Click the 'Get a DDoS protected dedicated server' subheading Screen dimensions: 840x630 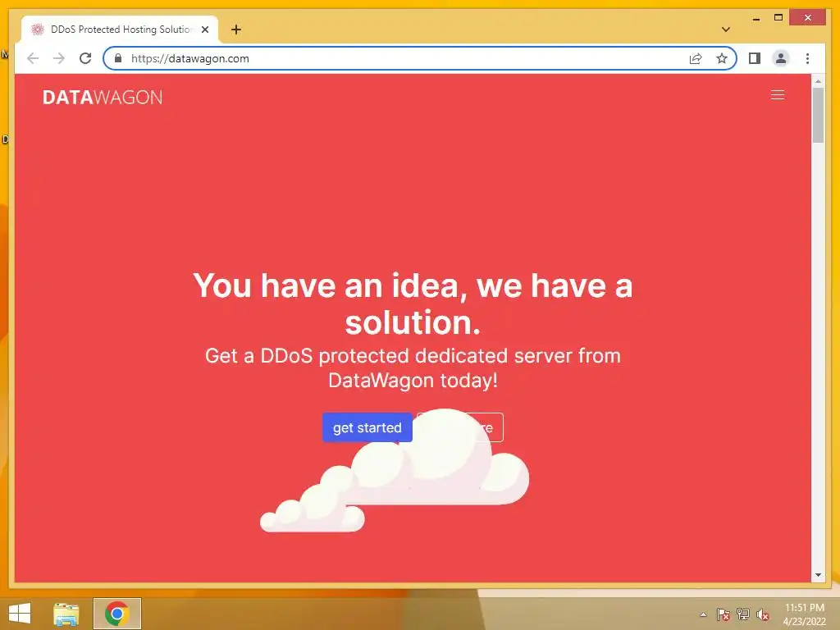coord(413,368)
